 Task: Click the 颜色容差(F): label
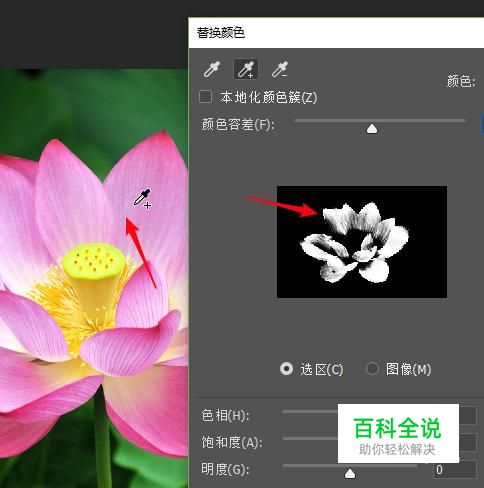click(238, 125)
